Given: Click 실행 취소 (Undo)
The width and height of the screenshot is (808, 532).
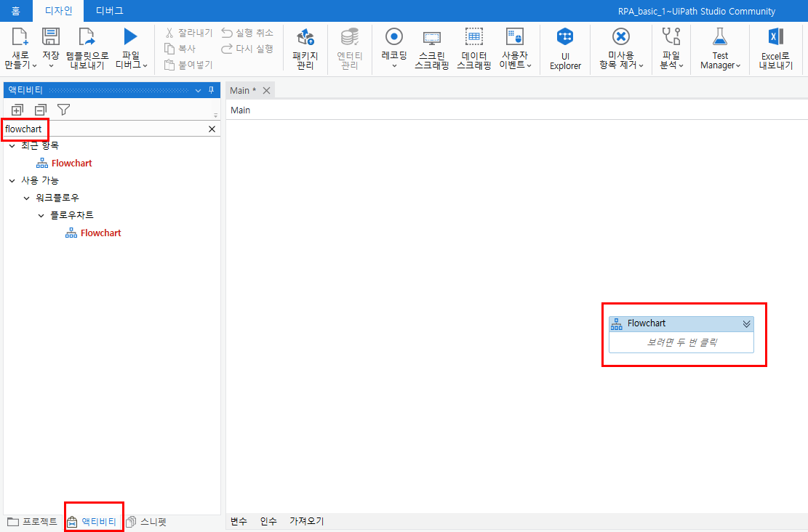Looking at the screenshot, I should click(x=247, y=33).
